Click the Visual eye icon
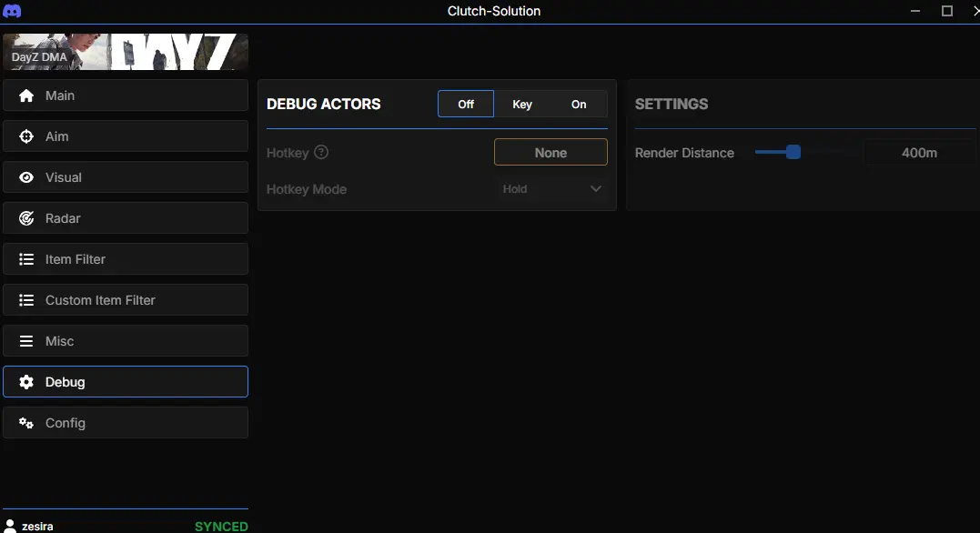Screen dimensions: 980x533 25,176
